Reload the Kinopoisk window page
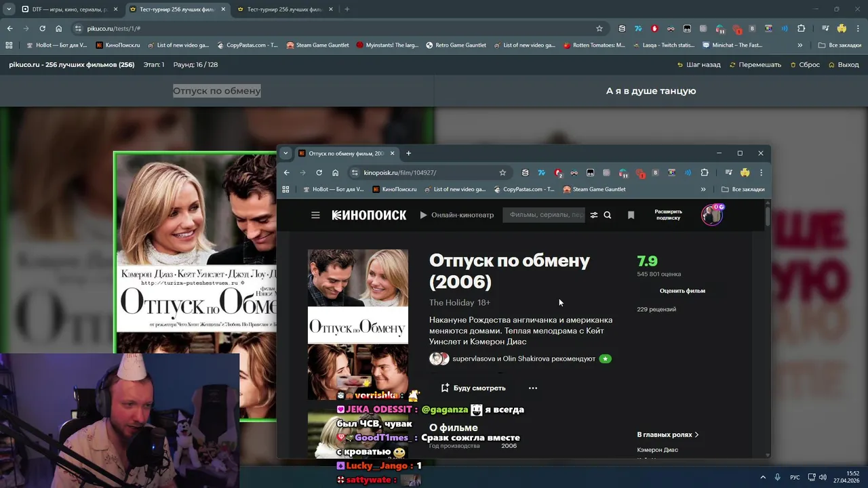The height and width of the screenshot is (488, 868). coord(319,173)
